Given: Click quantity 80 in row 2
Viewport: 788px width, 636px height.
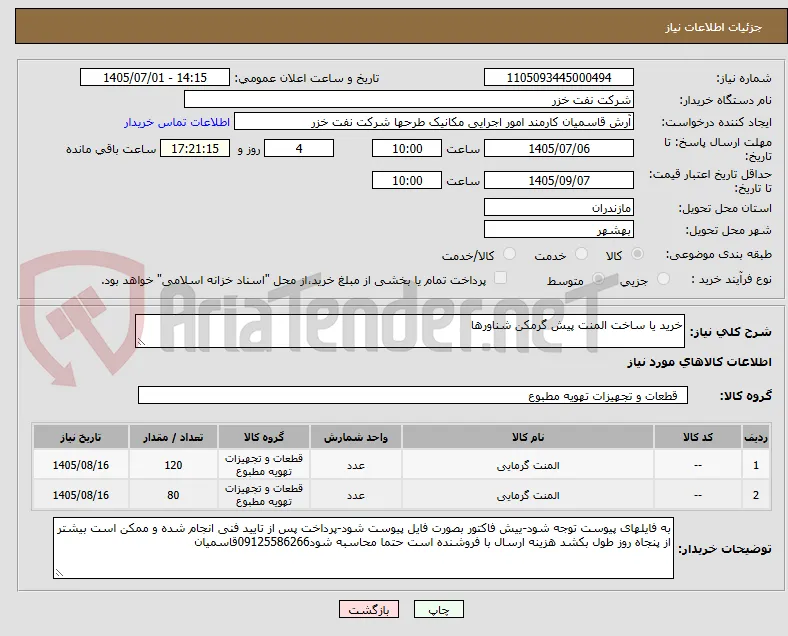Looking at the screenshot, I should click(x=173, y=495).
